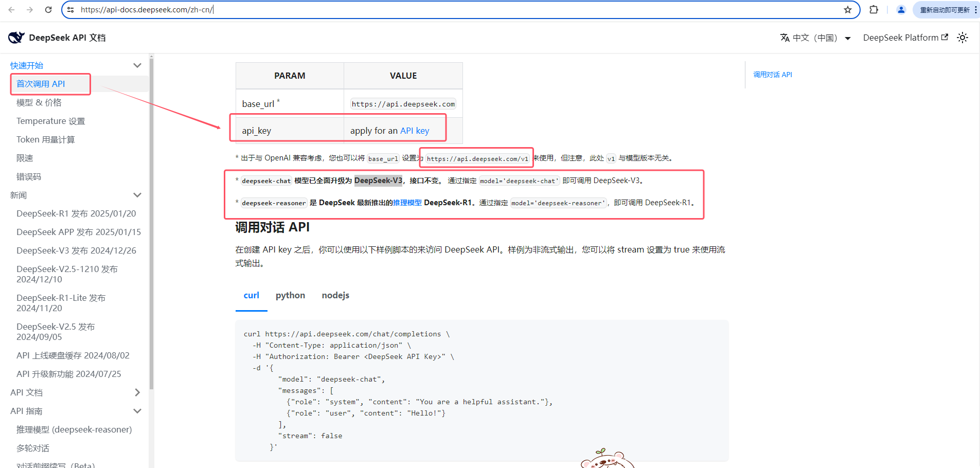The height and width of the screenshot is (468, 980).
Task: Open DeepSeek Platform external link
Action: click(905, 38)
